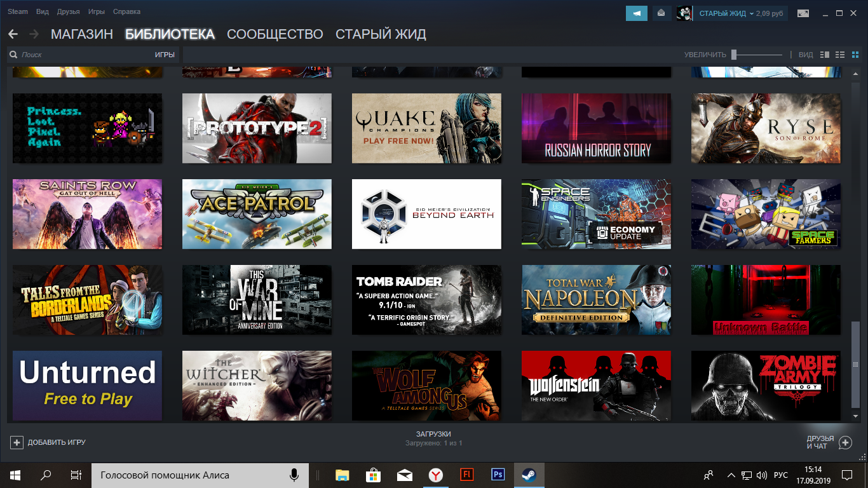
Task: Click the РУС language indicator
Action: click(x=781, y=475)
